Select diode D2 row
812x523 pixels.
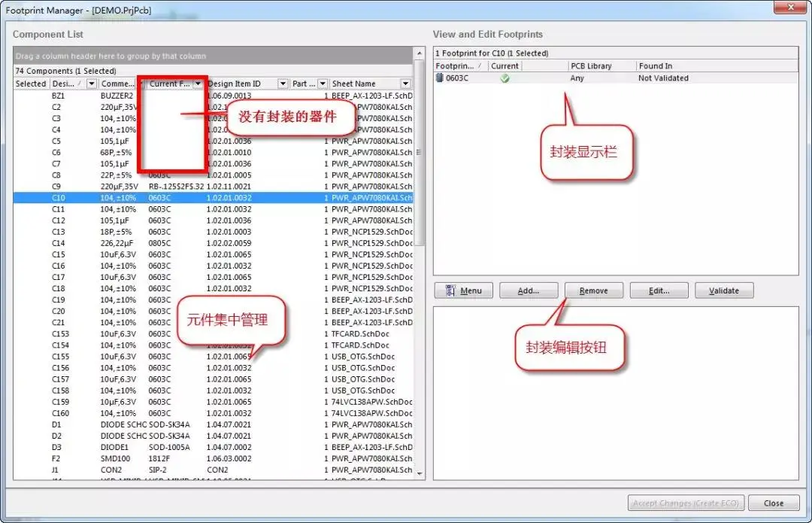click(x=214, y=436)
